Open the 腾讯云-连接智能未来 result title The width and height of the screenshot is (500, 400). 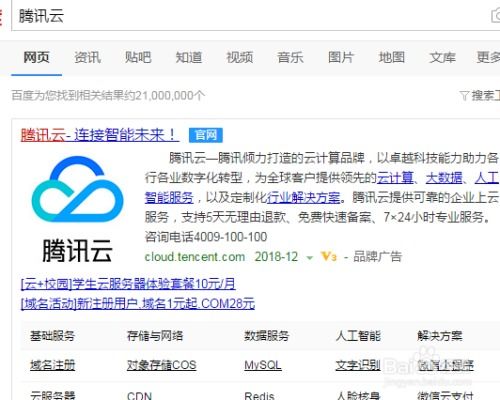pyautogui.click(x=99, y=135)
